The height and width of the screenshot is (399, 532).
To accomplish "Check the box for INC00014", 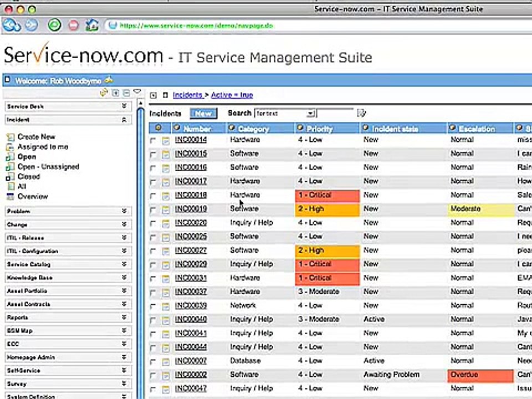I will tap(153, 140).
